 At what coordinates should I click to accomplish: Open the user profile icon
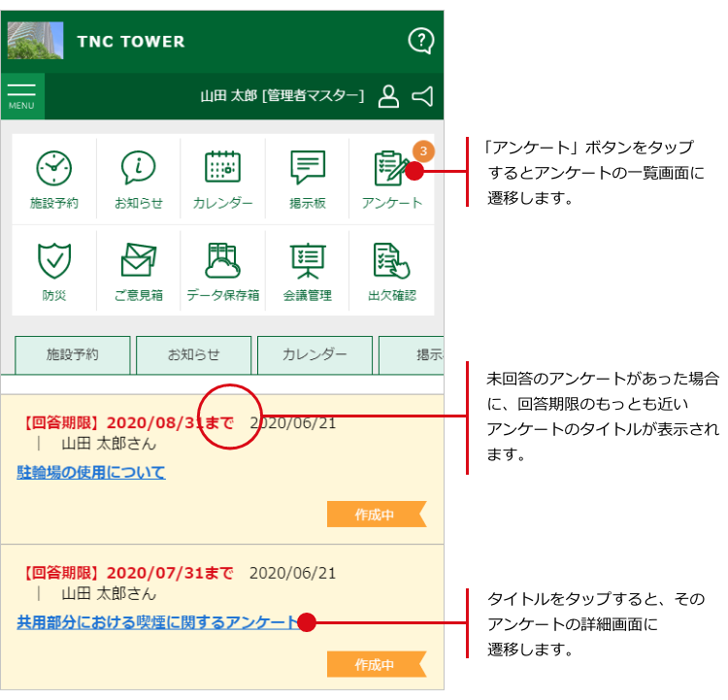[388, 95]
